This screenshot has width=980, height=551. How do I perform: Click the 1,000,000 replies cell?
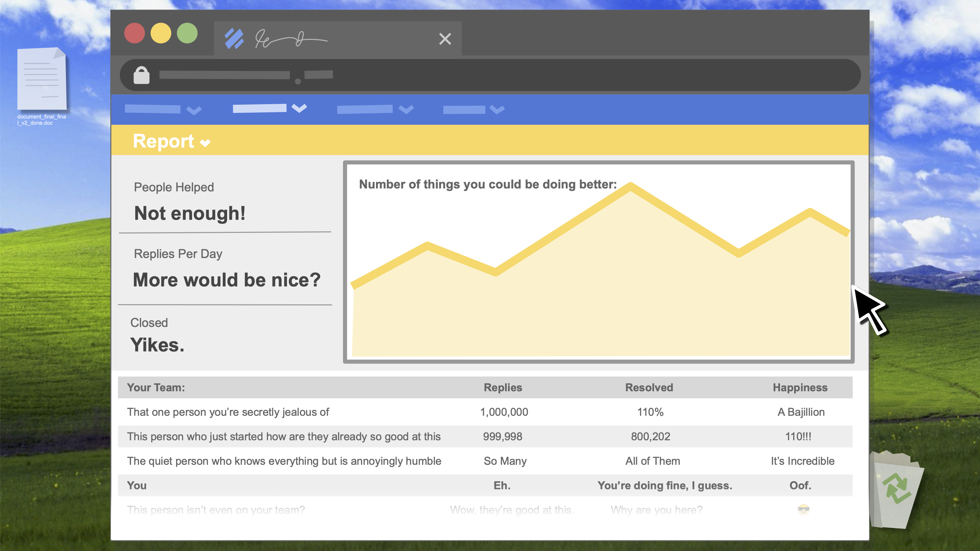click(504, 412)
